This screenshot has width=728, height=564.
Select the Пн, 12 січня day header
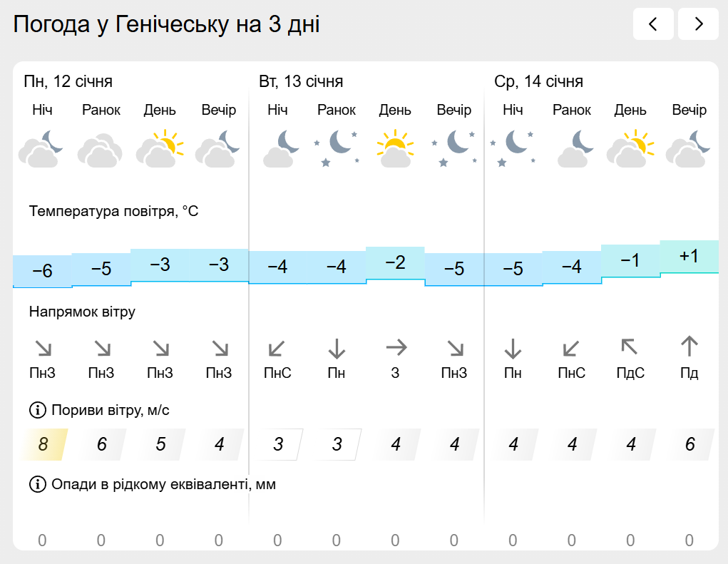[x=68, y=81]
